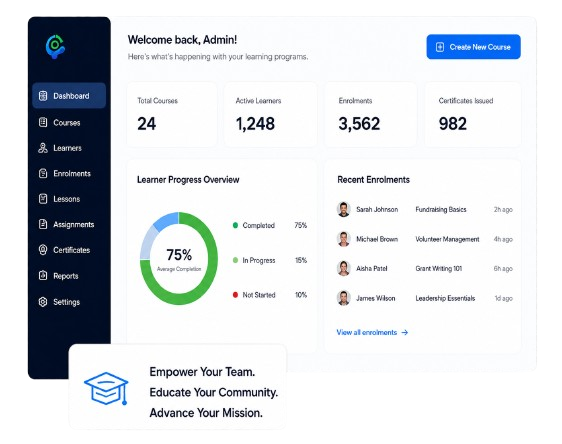Click the Welcome back, Admin! heading
Image resolution: width=562 pixels, height=444 pixels.
coord(182,40)
